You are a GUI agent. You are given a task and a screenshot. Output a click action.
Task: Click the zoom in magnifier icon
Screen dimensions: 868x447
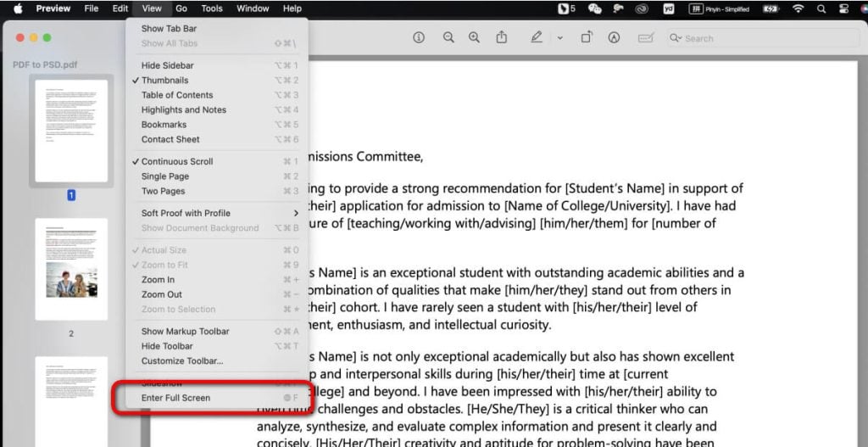(474, 38)
